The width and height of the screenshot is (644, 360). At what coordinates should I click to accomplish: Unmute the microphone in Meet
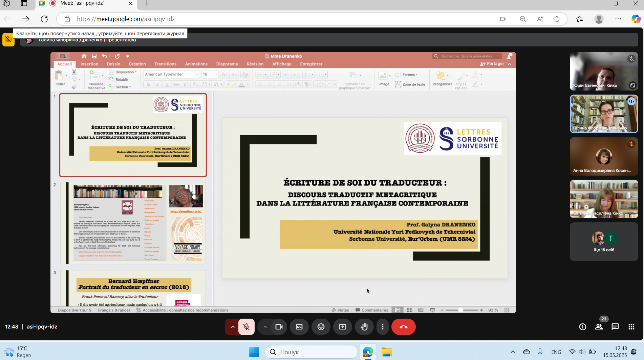pyautogui.click(x=246, y=327)
